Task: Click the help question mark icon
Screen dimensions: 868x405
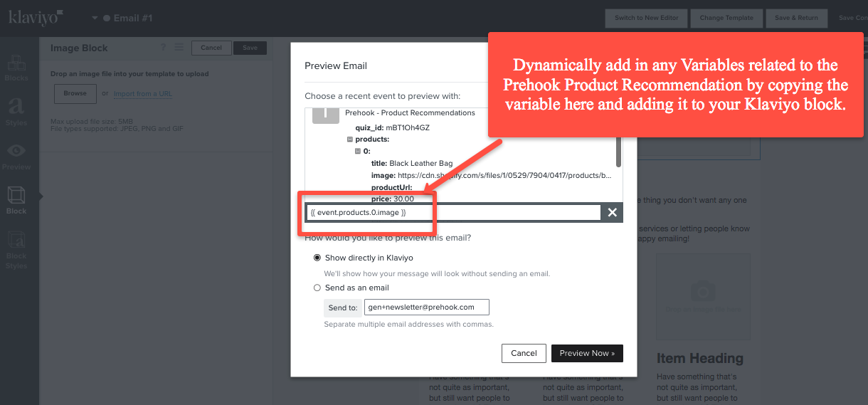Action: click(x=163, y=48)
